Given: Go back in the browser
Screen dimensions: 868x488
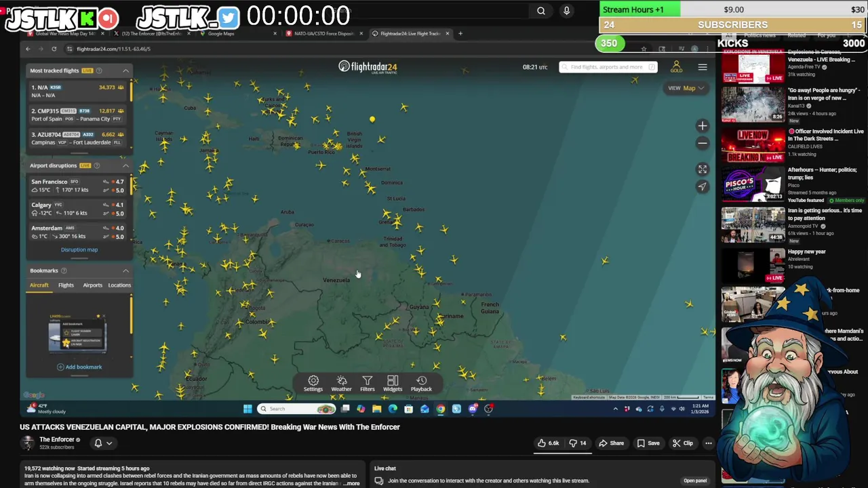Looking at the screenshot, I should click(x=28, y=49).
